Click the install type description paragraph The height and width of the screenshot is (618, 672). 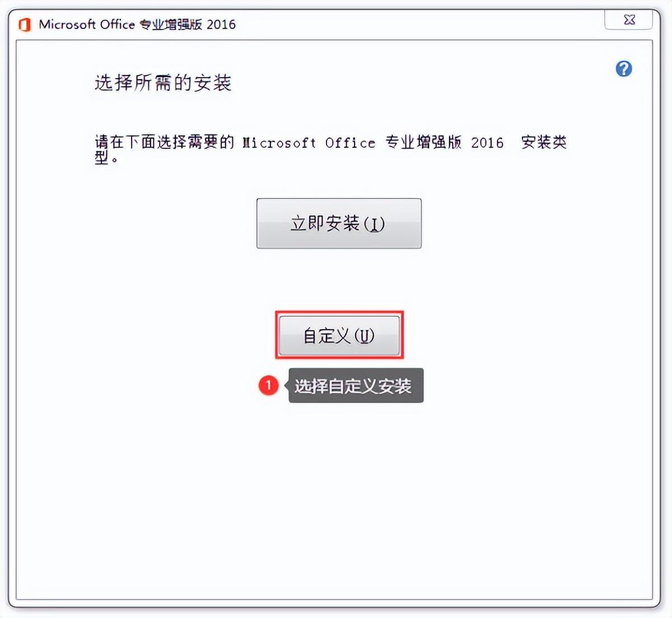(x=330, y=150)
